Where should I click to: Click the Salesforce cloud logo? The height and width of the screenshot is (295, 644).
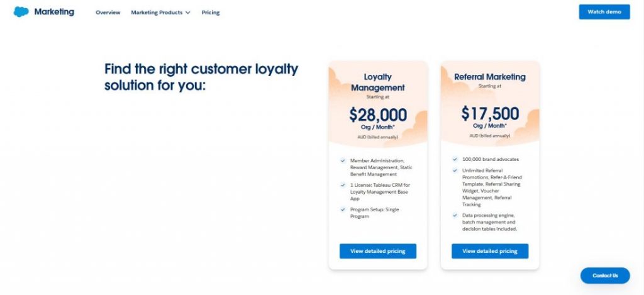[21, 12]
